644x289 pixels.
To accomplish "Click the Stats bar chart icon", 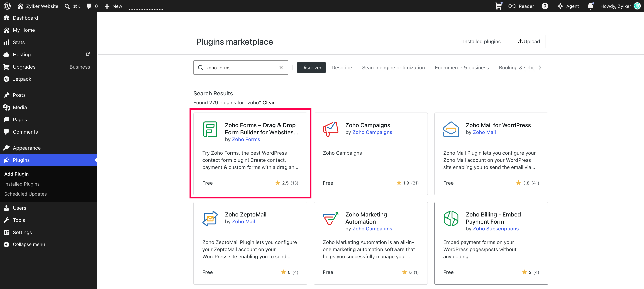I will coord(6,42).
